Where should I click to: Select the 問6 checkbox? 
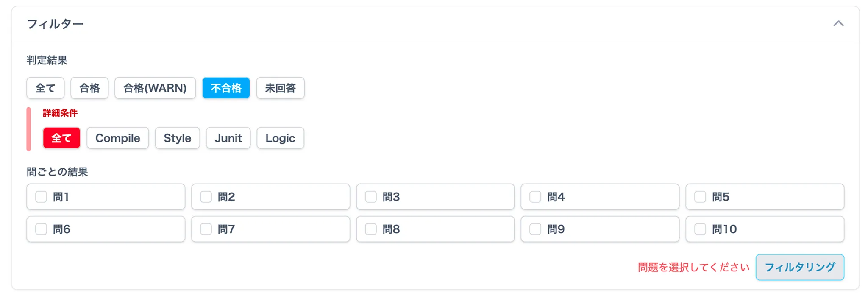41,229
